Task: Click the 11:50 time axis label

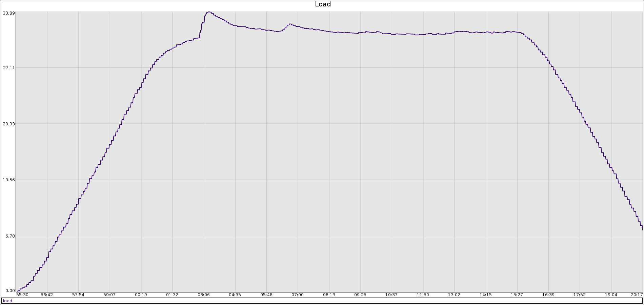Action: pos(423,295)
